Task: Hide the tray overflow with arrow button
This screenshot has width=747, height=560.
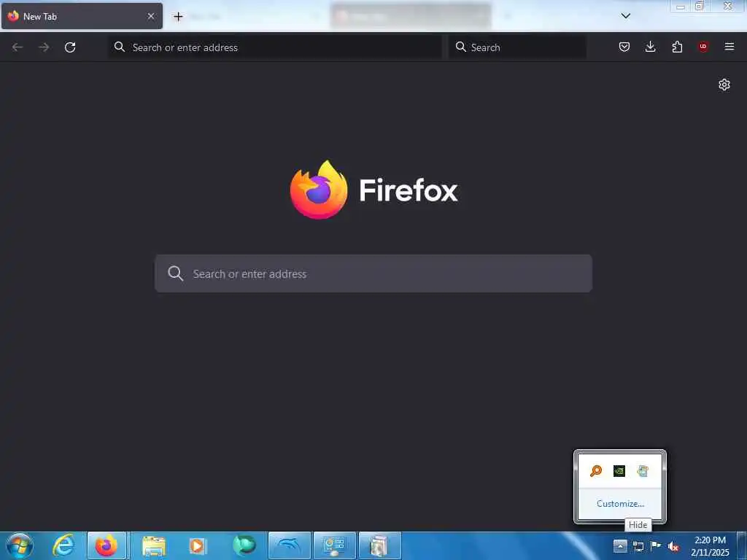Action: tap(620, 545)
